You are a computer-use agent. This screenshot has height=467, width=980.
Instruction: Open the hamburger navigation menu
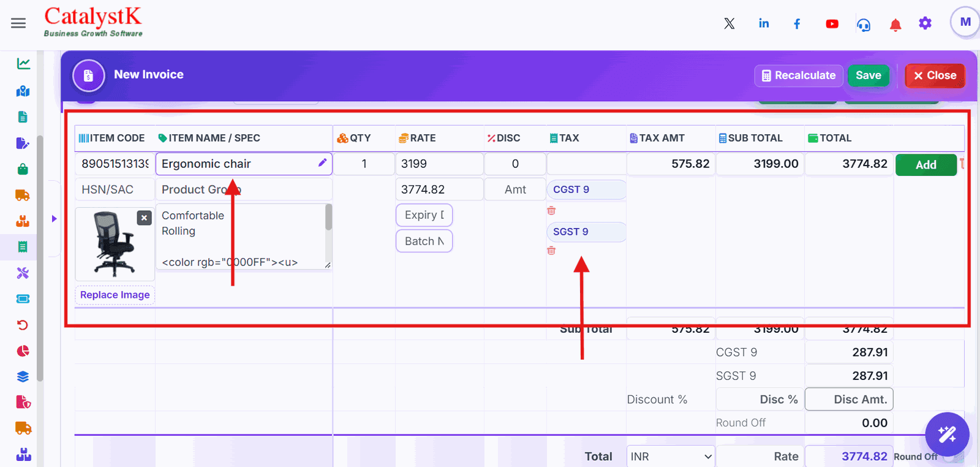click(18, 23)
